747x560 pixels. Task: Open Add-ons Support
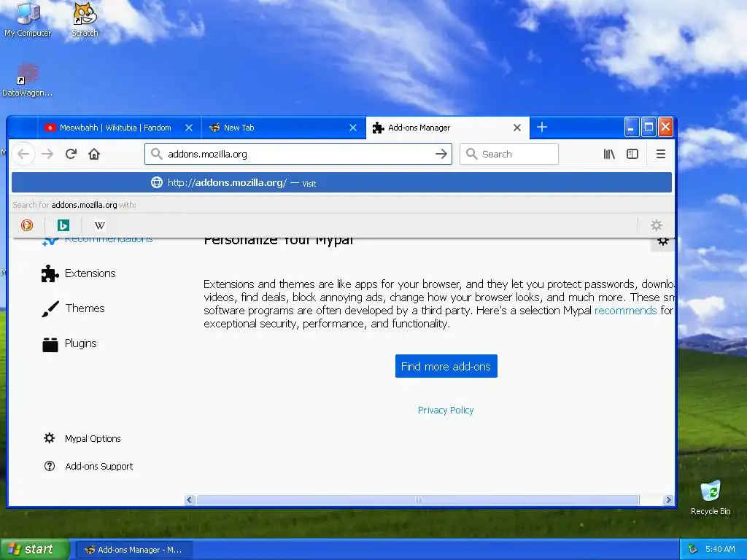88,466
